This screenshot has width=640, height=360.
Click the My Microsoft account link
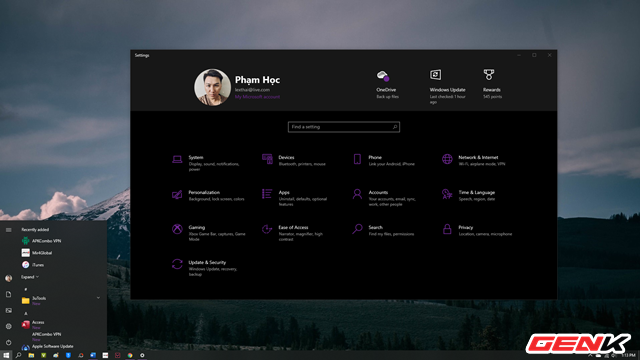[x=257, y=97]
